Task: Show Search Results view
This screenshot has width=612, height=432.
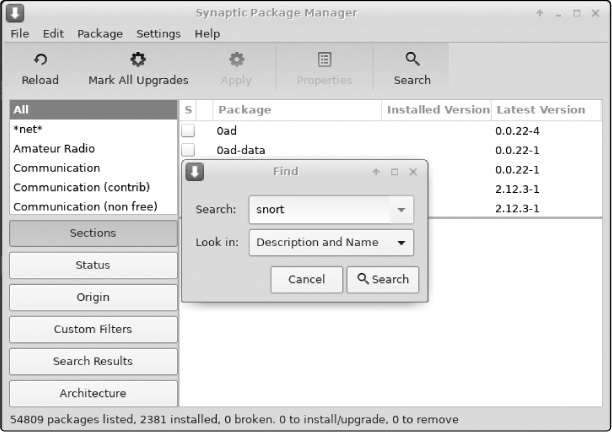Action: (x=93, y=361)
